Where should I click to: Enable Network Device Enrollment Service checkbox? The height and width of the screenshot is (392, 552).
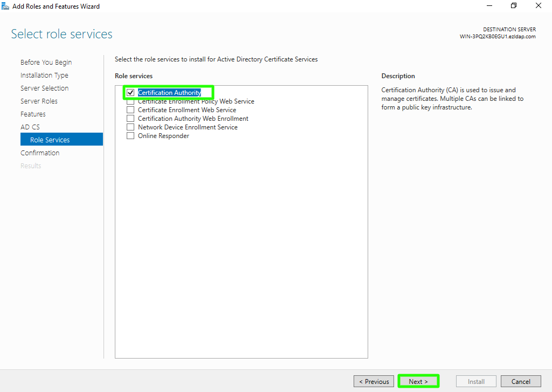[130, 127]
